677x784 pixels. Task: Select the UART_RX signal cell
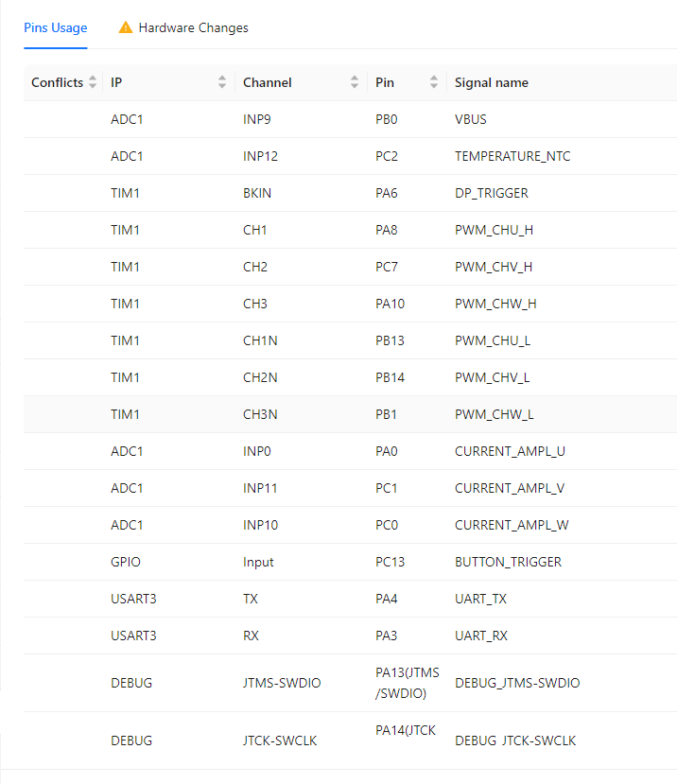481,636
